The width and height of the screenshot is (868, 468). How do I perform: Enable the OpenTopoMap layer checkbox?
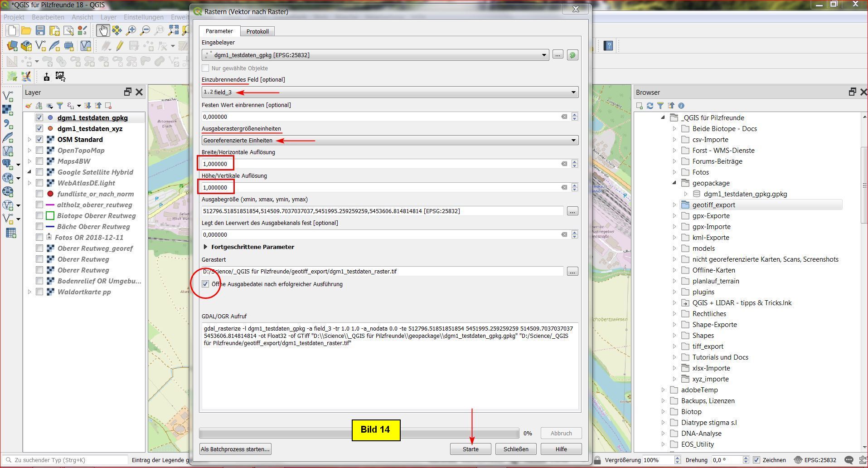39,151
